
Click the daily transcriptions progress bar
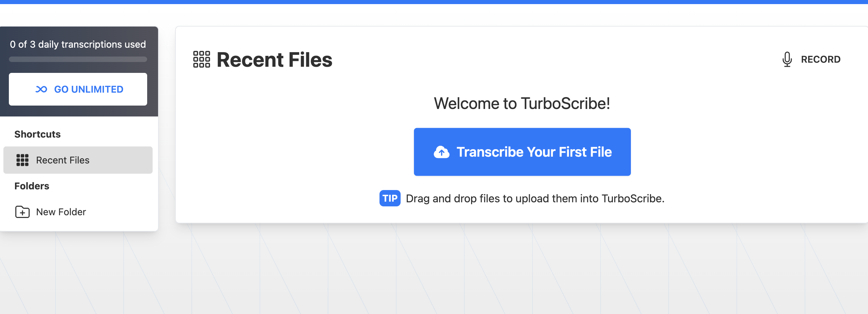(78, 59)
